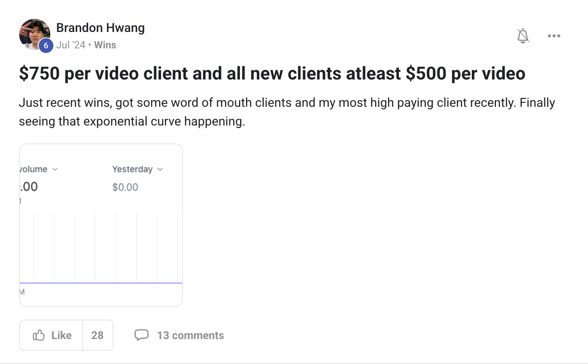Toggle the notification bell for this post

[523, 36]
